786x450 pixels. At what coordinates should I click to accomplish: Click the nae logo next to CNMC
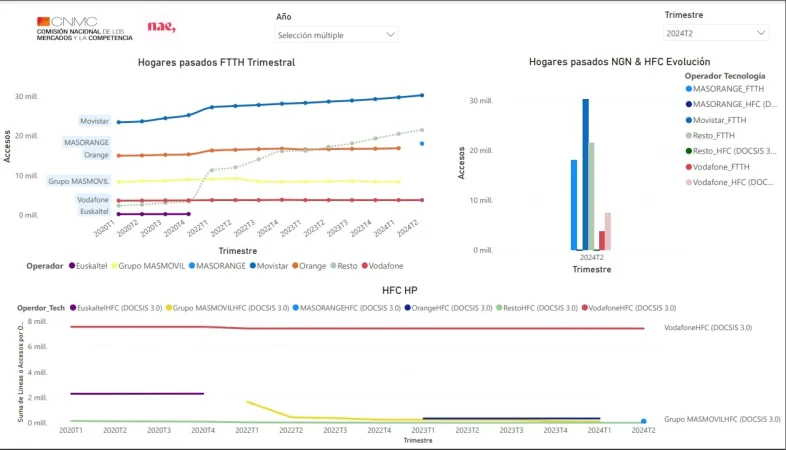(160, 28)
